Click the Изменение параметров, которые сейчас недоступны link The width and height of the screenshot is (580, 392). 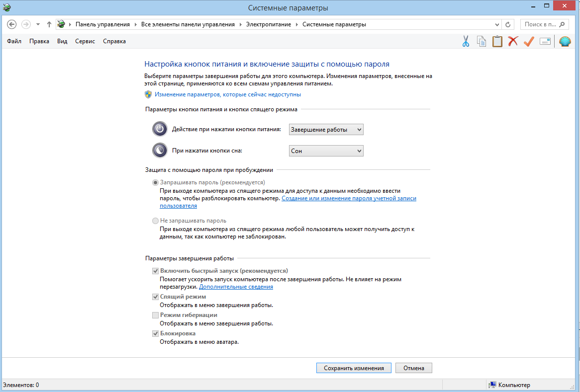click(227, 94)
